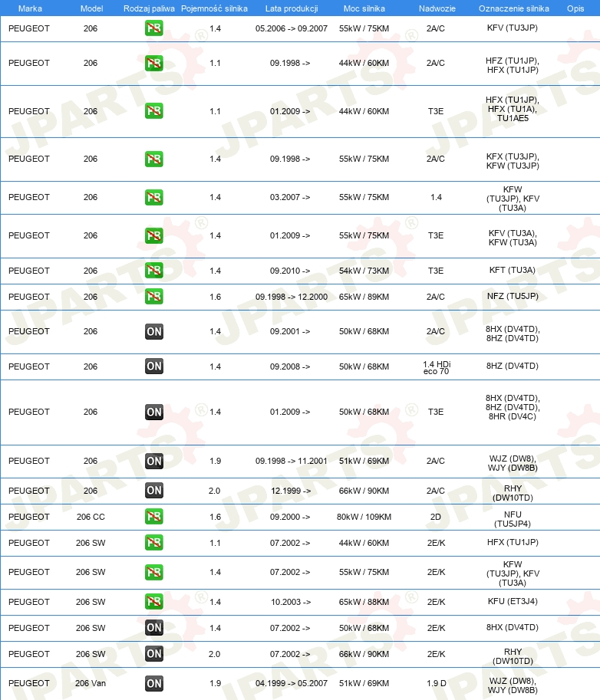
Task: Select the production date 03.2007 ->
Action: pyautogui.click(x=290, y=197)
